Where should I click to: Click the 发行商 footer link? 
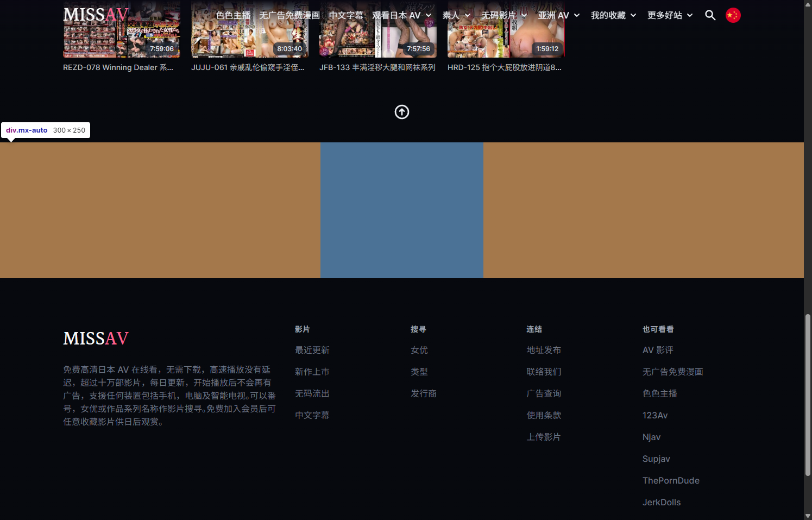(x=423, y=394)
